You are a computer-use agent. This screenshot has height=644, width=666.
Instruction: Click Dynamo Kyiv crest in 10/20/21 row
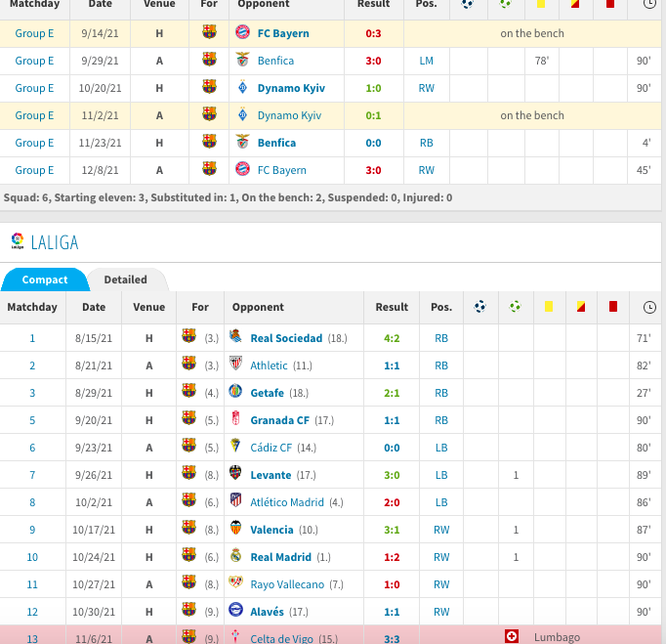coord(242,87)
